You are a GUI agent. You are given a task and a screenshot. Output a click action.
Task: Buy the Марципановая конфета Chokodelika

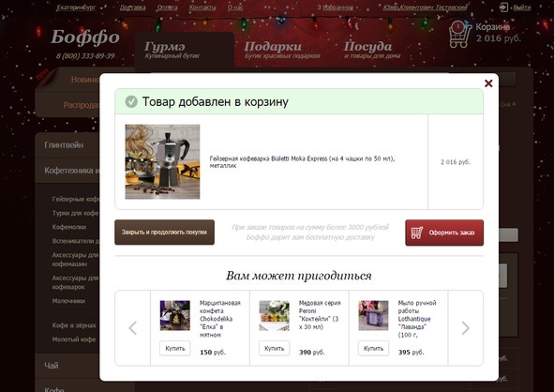tap(175, 348)
